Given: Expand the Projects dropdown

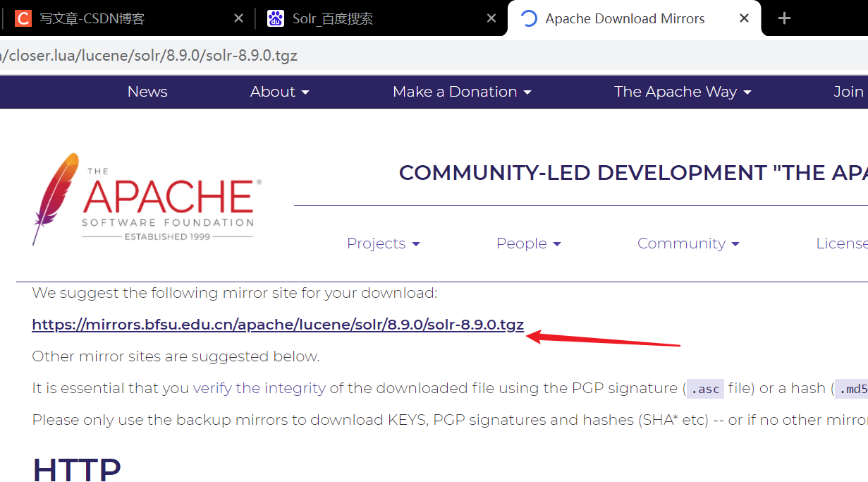Looking at the screenshot, I should (x=383, y=243).
